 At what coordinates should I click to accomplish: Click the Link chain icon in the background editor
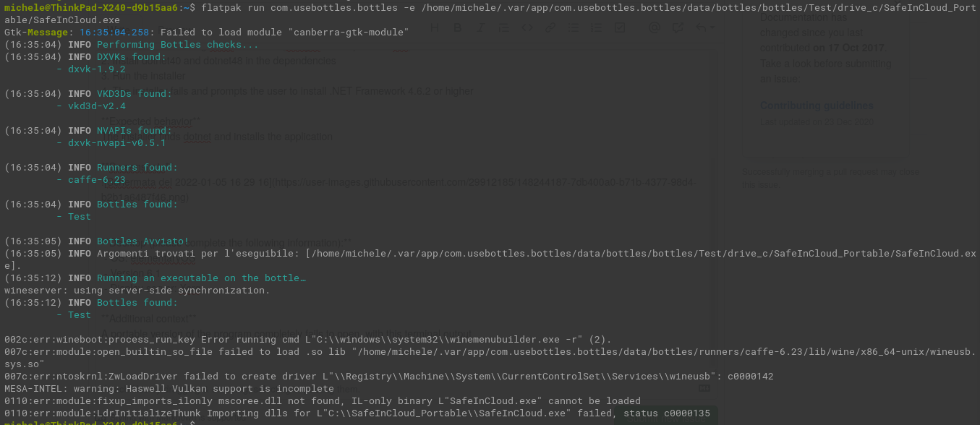click(x=550, y=27)
